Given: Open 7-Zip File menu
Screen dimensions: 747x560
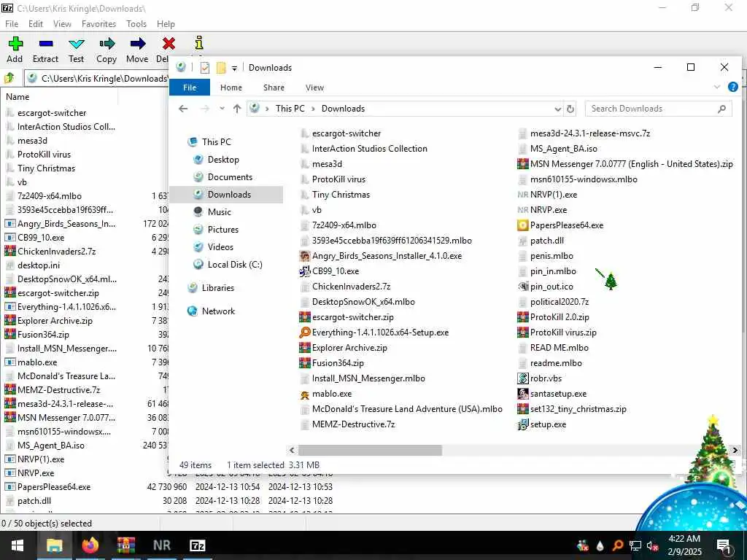Looking at the screenshot, I should click(12, 24).
